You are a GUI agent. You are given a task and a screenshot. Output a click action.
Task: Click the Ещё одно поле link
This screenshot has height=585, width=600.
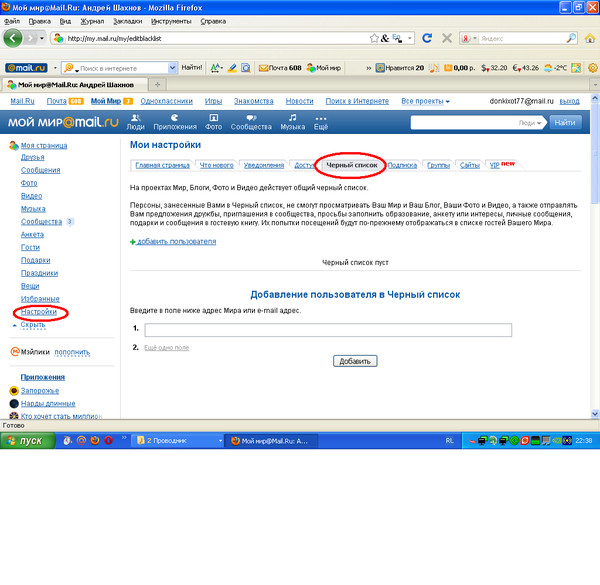point(166,347)
